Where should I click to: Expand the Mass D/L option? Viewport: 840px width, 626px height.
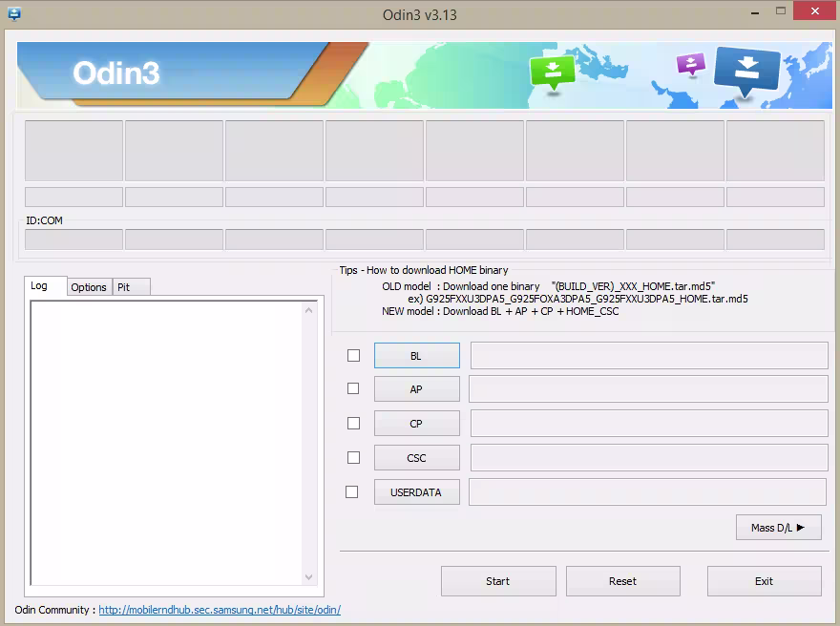click(x=778, y=527)
